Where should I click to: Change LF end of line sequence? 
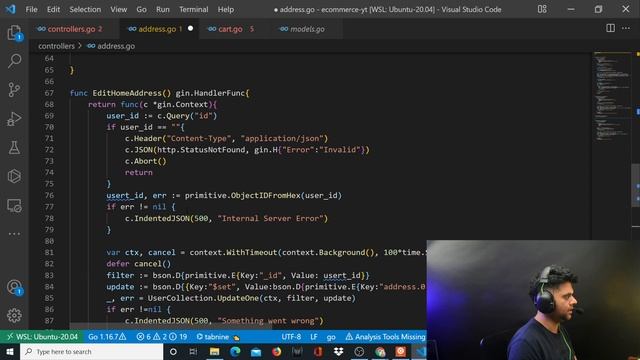[313, 337]
